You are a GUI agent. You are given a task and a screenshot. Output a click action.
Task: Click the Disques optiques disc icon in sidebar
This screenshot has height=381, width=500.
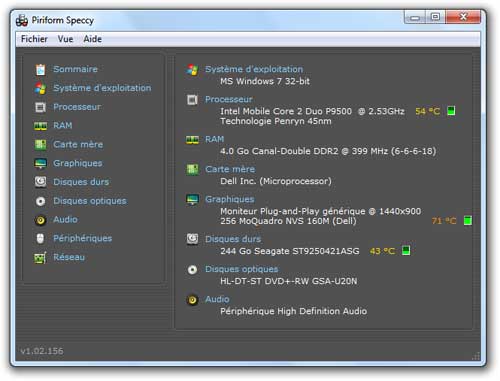[x=41, y=201]
